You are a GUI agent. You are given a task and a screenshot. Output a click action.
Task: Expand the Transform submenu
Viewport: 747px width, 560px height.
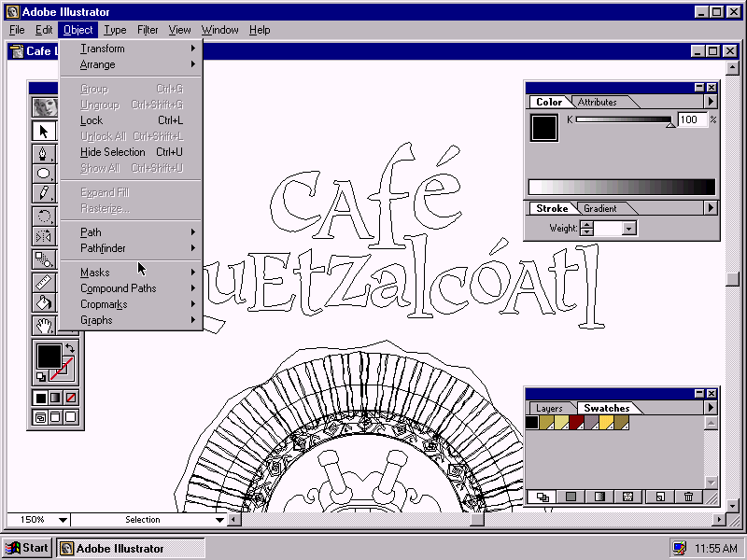click(132, 49)
